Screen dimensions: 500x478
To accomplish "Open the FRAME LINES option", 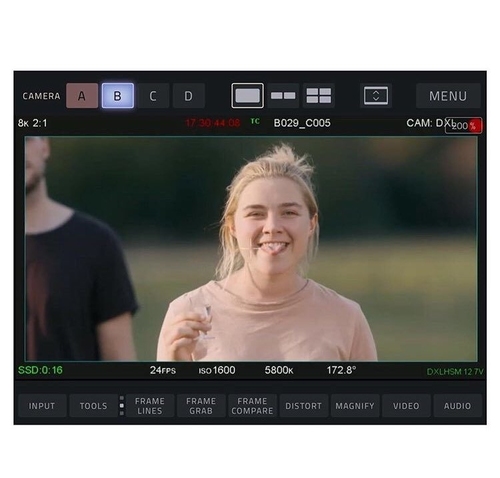I will tap(150, 406).
